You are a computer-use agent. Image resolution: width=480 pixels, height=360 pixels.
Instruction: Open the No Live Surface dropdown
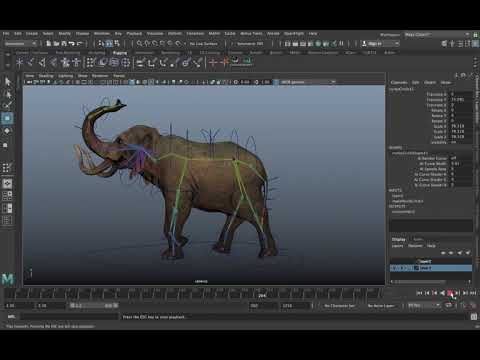pos(203,44)
